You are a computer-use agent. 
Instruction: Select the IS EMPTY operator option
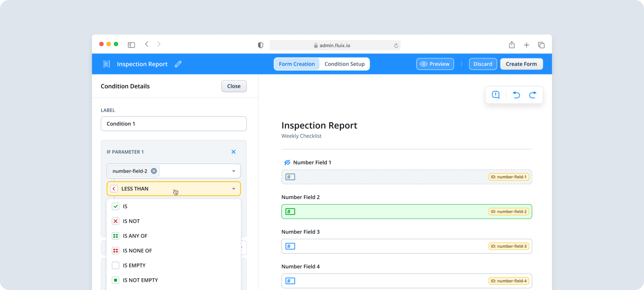tap(134, 265)
